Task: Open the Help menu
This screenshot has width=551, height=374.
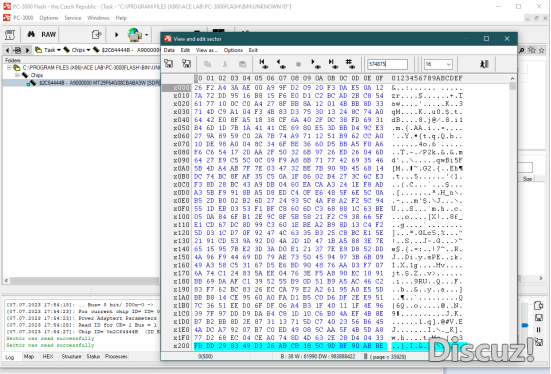Action: point(121,18)
